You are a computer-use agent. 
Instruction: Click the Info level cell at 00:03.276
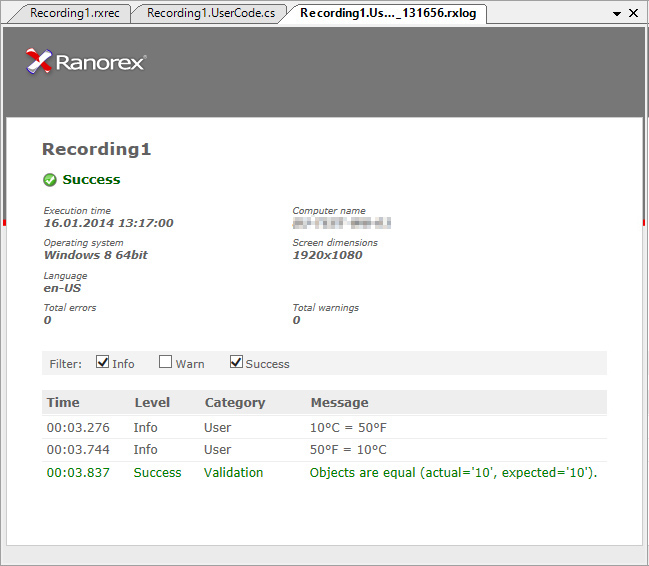(145, 428)
